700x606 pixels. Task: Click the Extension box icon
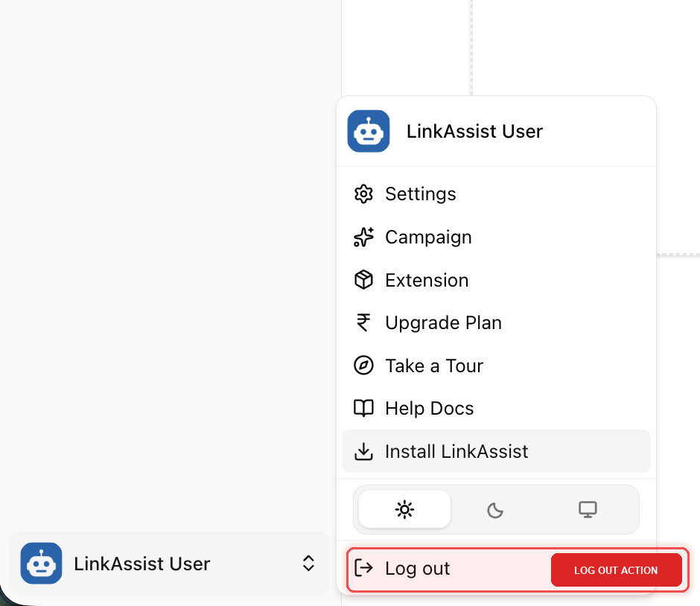(x=363, y=280)
